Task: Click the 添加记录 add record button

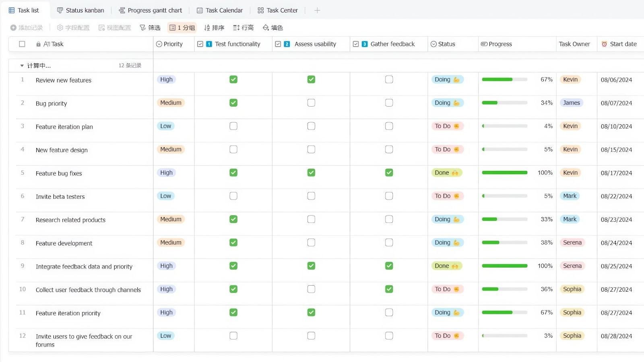Action: pyautogui.click(x=26, y=27)
